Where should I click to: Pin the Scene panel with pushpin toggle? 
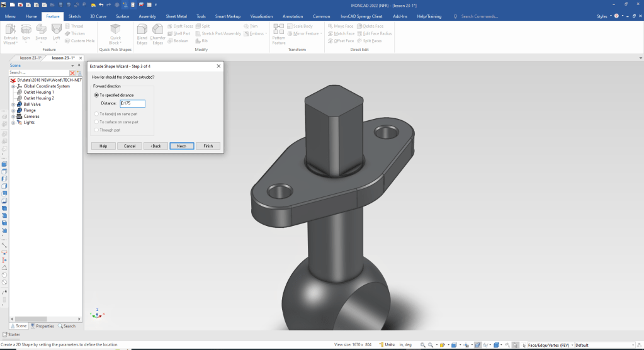tap(79, 65)
